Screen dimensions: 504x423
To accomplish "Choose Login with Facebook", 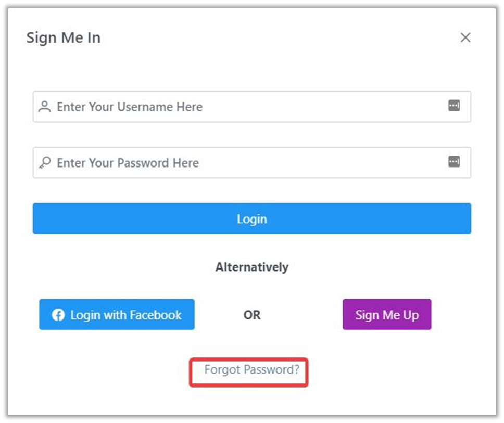I will pos(117,315).
